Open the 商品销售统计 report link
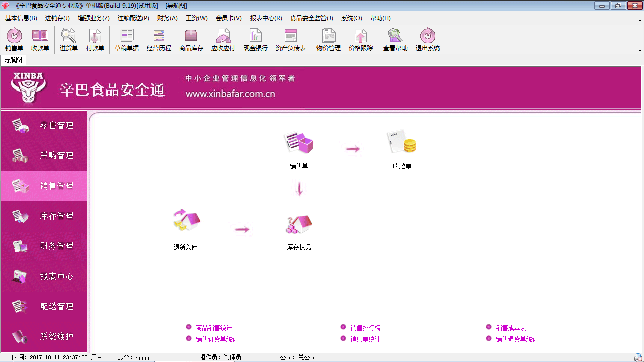This screenshot has width=644, height=362. tap(214, 328)
